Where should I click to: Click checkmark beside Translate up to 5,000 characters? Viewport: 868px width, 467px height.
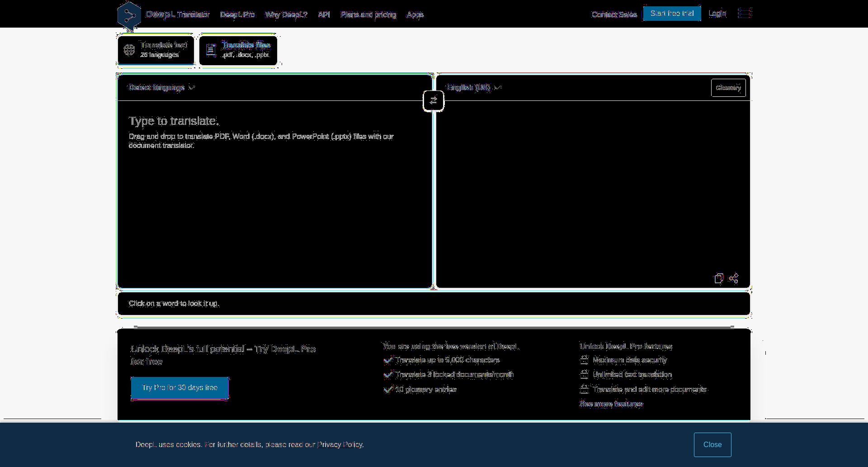388,360
